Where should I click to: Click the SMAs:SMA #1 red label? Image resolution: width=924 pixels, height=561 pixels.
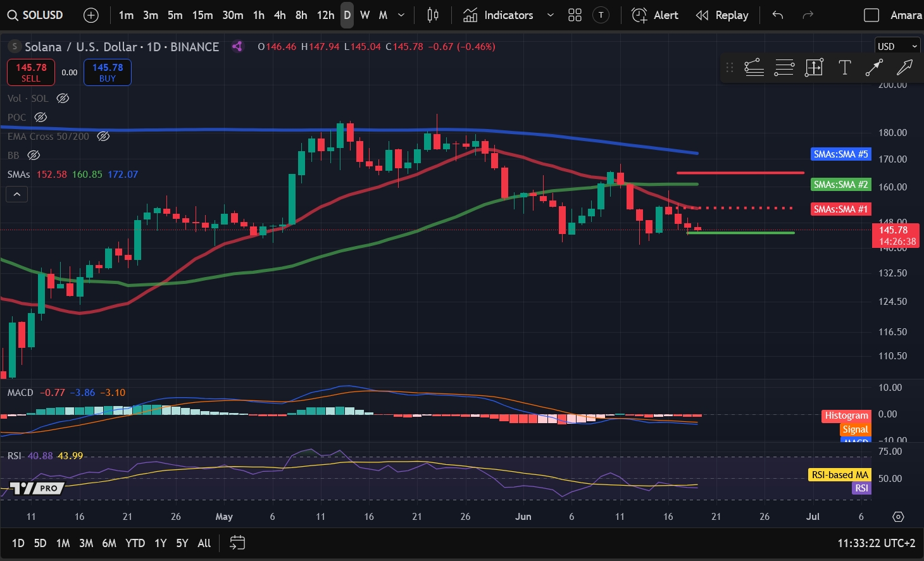[x=841, y=209]
